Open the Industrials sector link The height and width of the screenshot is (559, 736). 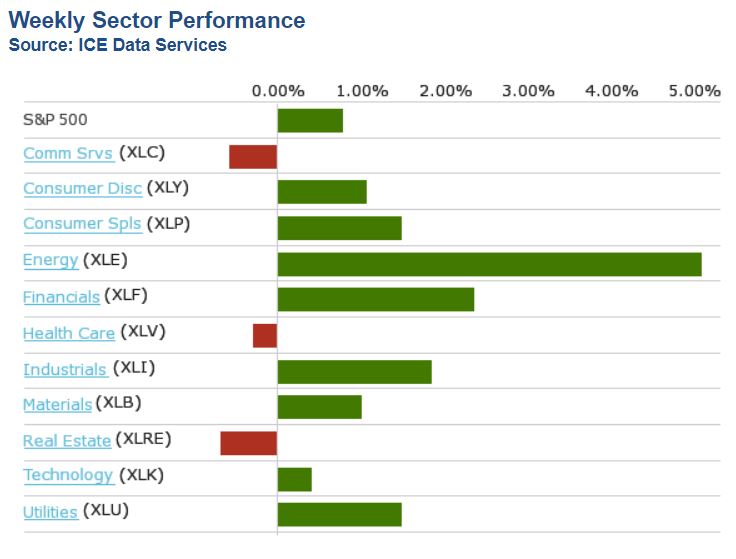click(x=64, y=369)
